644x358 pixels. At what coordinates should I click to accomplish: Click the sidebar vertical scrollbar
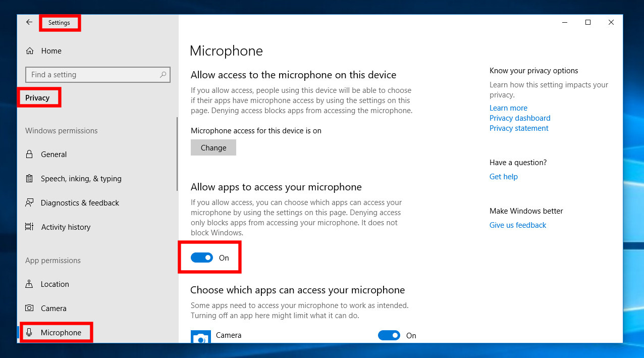point(177,154)
